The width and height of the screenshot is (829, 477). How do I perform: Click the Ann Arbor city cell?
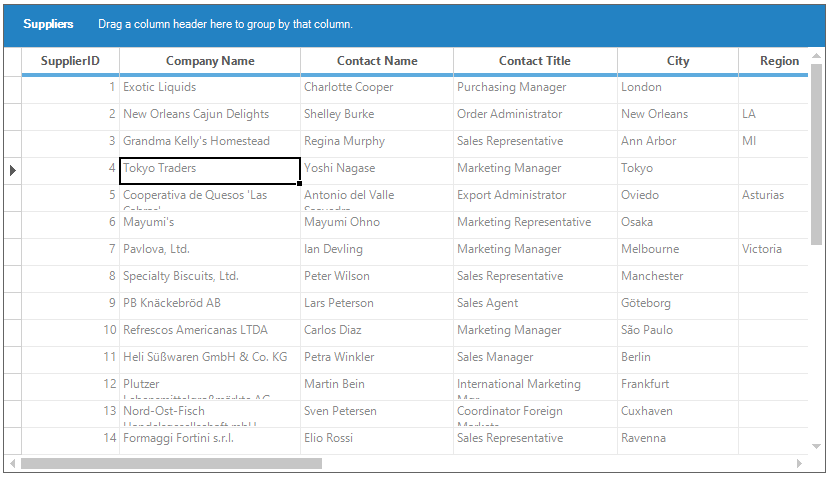678,144
